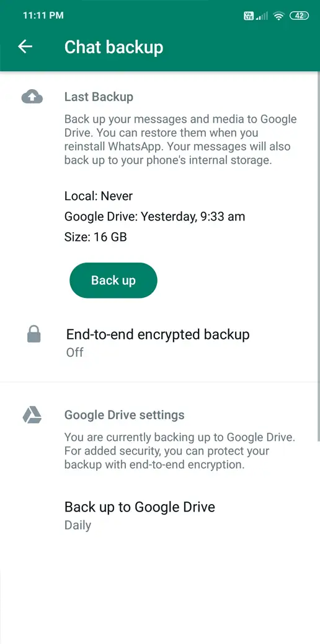Click the Google Drive triangle icon
This screenshot has height=644, width=320.
pos(32,415)
